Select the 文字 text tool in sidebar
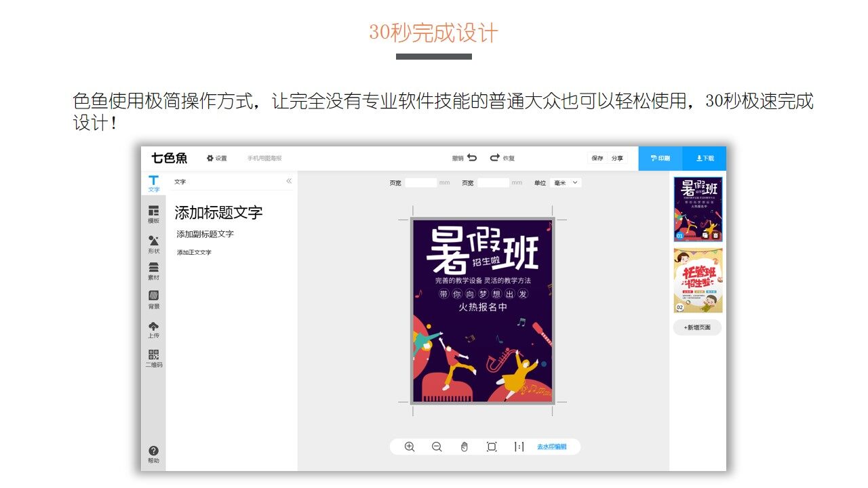 [154, 183]
